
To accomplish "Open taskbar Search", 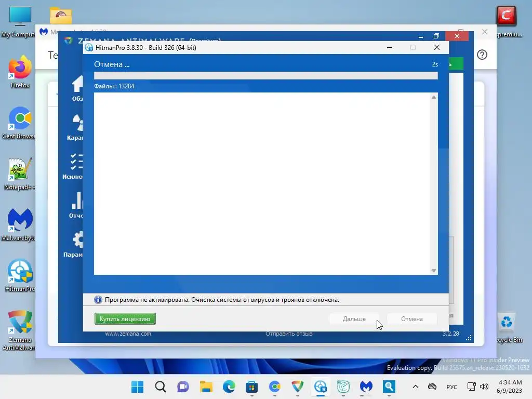I will pos(161,387).
